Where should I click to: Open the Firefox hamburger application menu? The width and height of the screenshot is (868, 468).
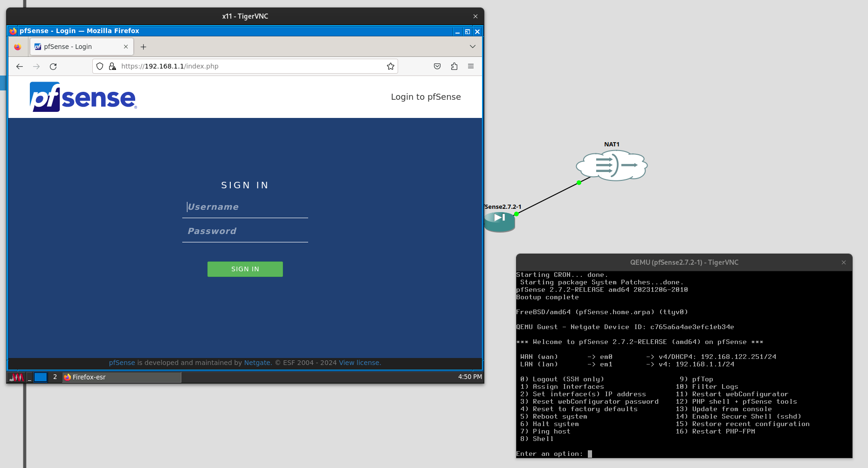click(x=471, y=66)
